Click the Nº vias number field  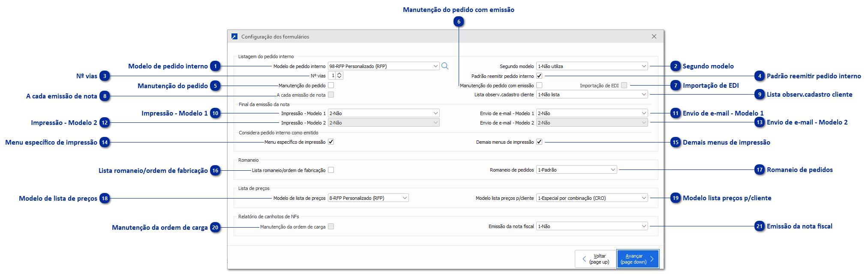pos(333,76)
